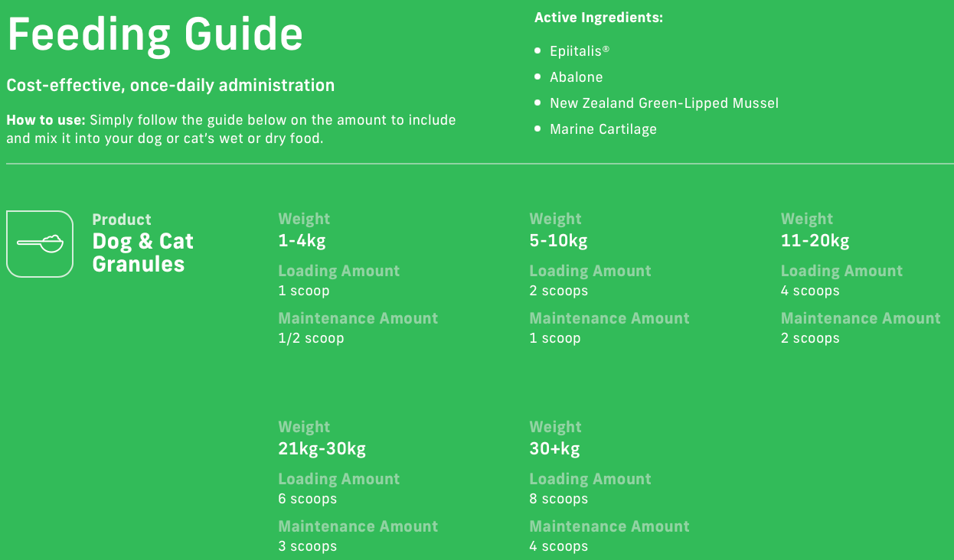Select the Dog & Cat Granules product title
Viewport: 954px width, 560px height.
click(x=142, y=252)
